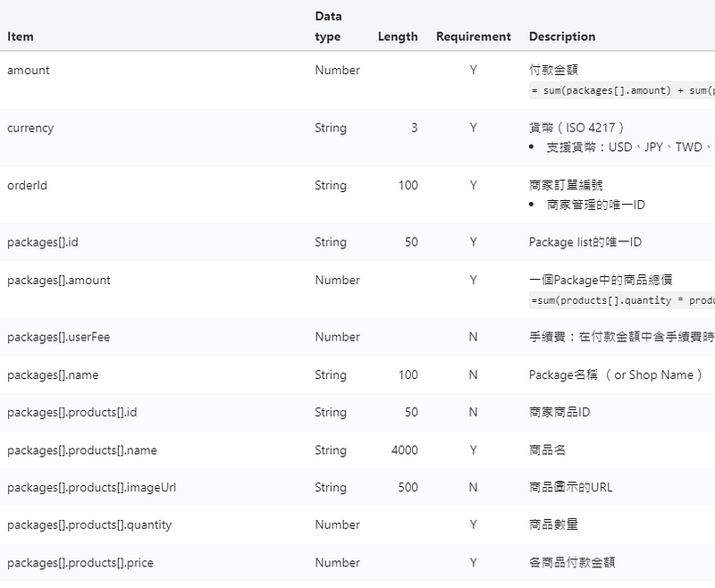The width and height of the screenshot is (715, 588).
Task: Select the packages[].products[].quantity item cell
Action: pyautogui.click(x=89, y=525)
